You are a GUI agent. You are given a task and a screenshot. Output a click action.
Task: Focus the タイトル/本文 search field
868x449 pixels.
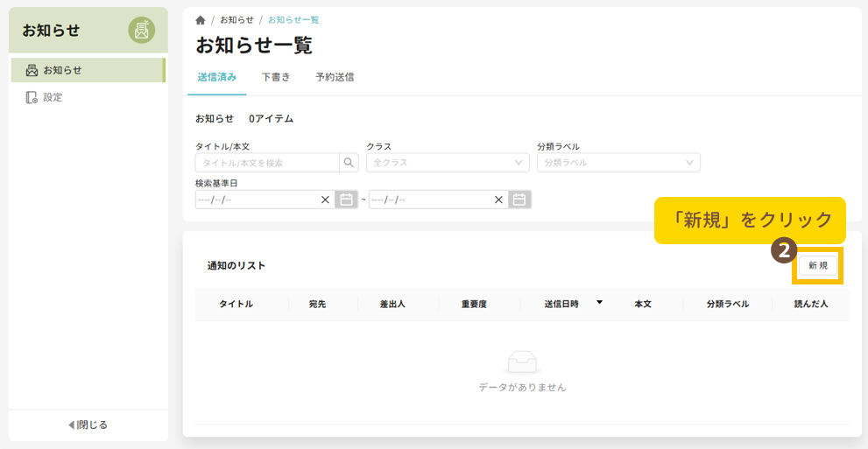267,163
